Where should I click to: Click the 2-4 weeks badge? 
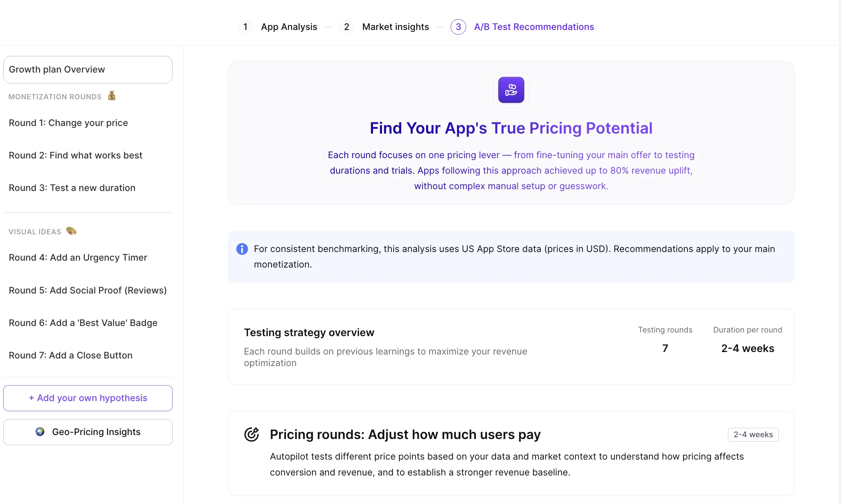(x=753, y=435)
